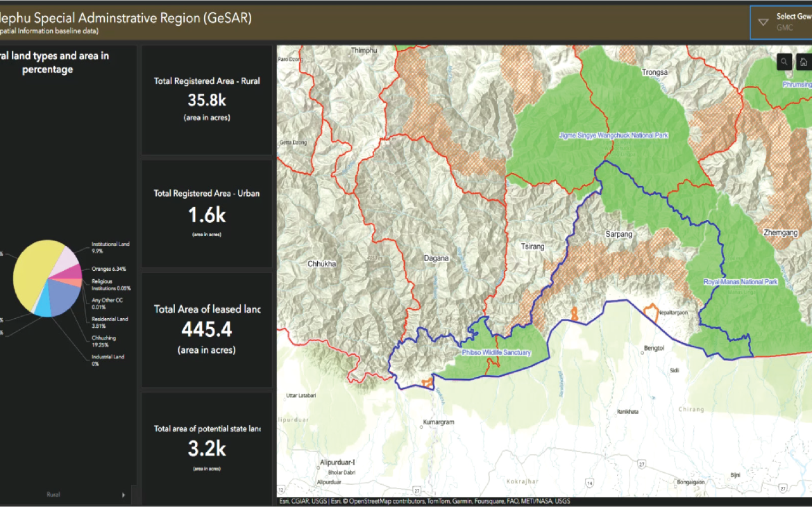Click the Royal Manas National Park label
The width and height of the screenshot is (812, 507).
pyautogui.click(x=740, y=281)
